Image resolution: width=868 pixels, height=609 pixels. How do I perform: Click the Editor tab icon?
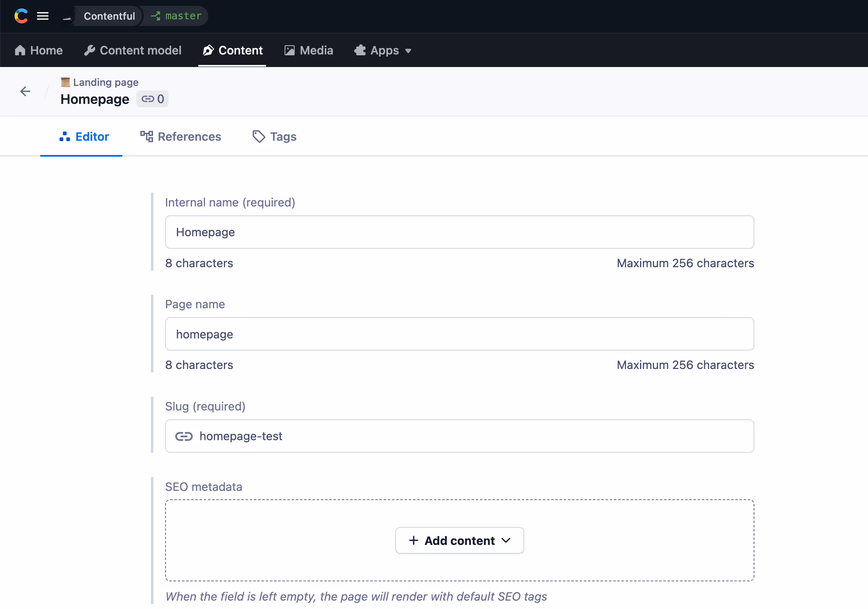pyautogui.click(x=65, y=137)
